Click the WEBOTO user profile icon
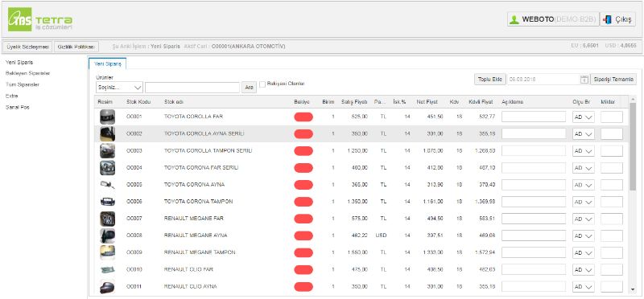 [x=514, y=19]
